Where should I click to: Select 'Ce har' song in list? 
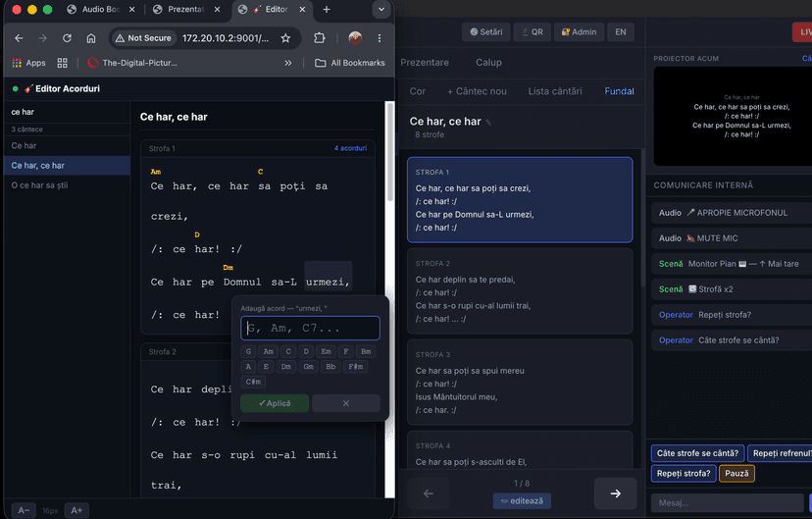click(x=68, y=145)
